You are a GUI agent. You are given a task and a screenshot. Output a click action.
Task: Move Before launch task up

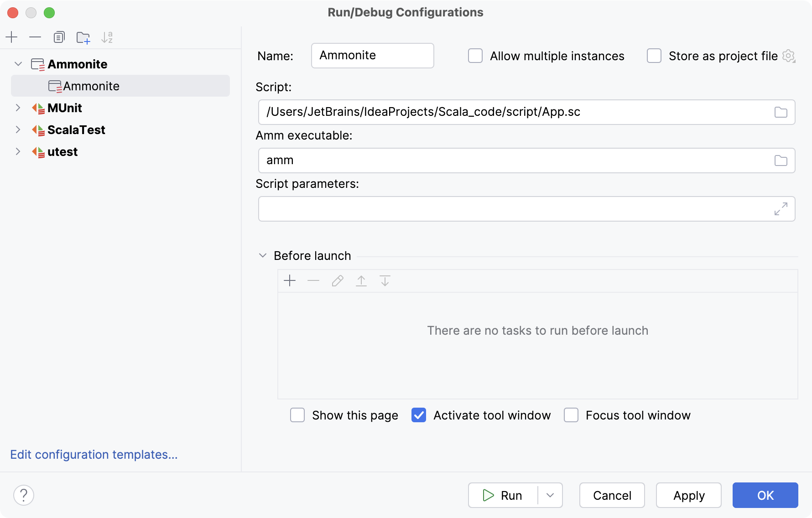pos(361,280)
